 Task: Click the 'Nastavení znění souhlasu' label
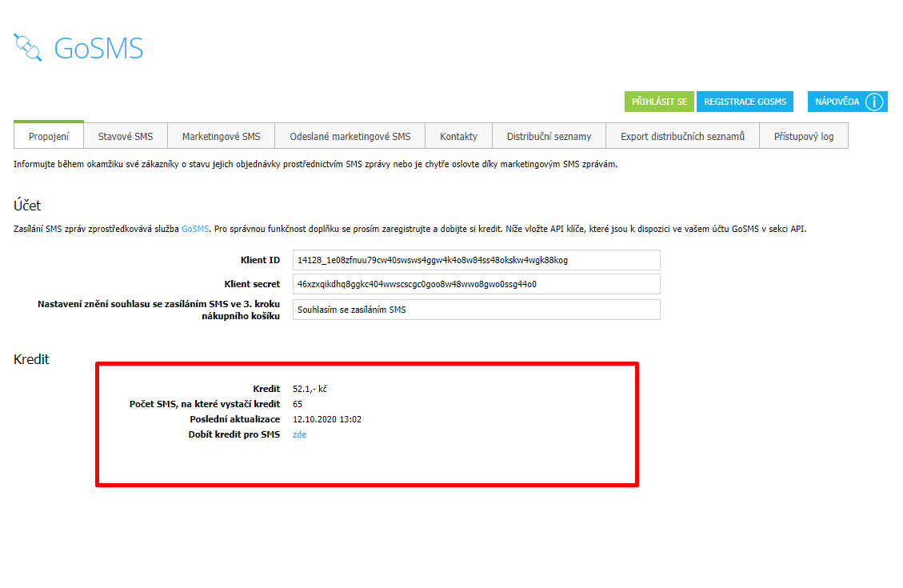tap(159, 310)
